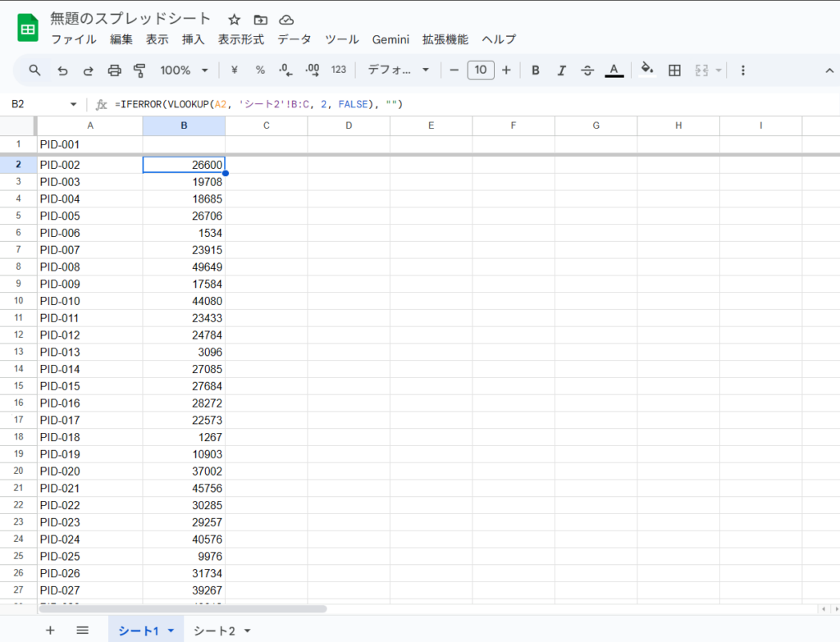840x642 pixels.
Task: Toggle italic formatting
Action: (561, 71)
